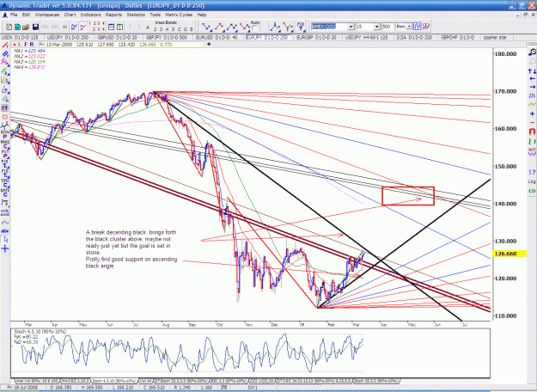Switch to the gopher star tab
537x392 pixels.
(495, 37)
